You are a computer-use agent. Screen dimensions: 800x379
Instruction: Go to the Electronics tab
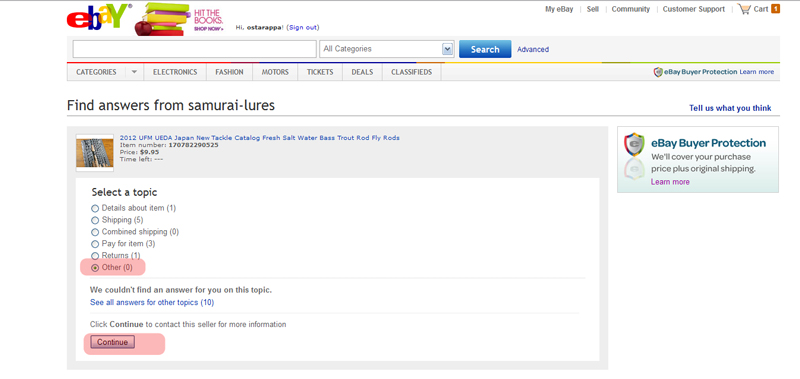(x=175, y=72)
